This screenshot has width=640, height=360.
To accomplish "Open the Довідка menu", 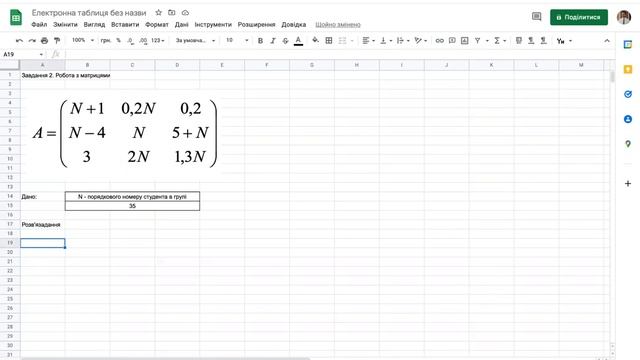I will [x=293, y=24].
